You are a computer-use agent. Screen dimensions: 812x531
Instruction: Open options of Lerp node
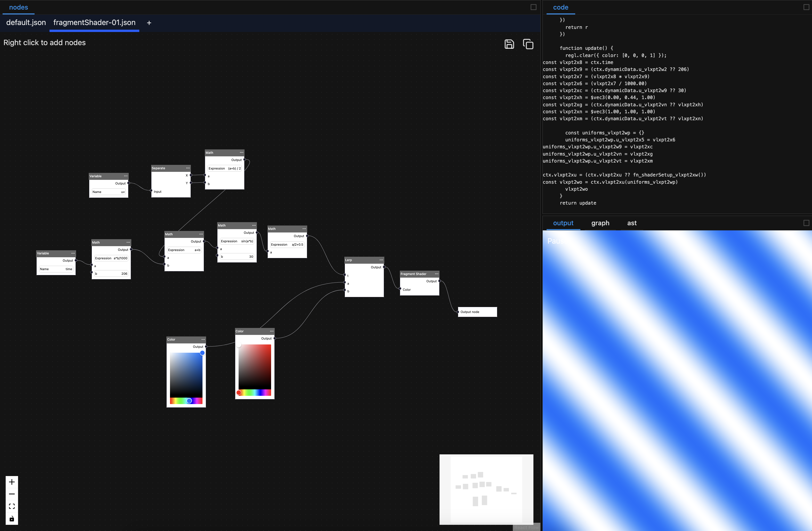click(381, 260)
